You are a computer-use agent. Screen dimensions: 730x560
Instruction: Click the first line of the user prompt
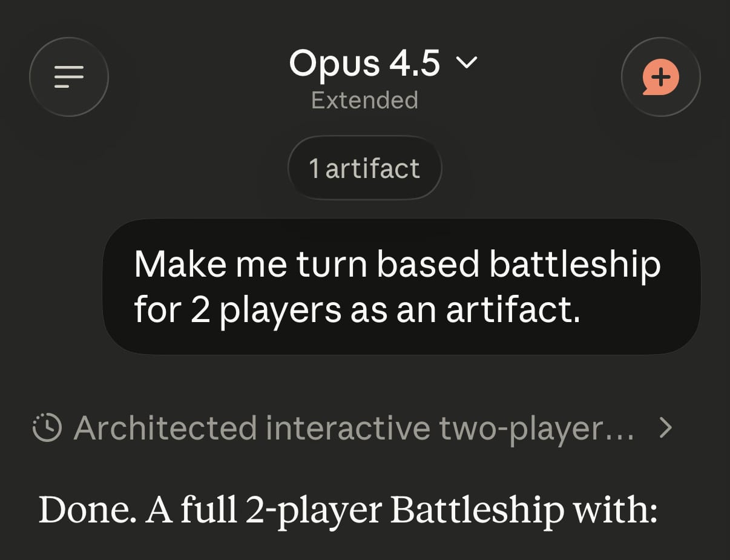pyautogui.click(x=397, y=264)
